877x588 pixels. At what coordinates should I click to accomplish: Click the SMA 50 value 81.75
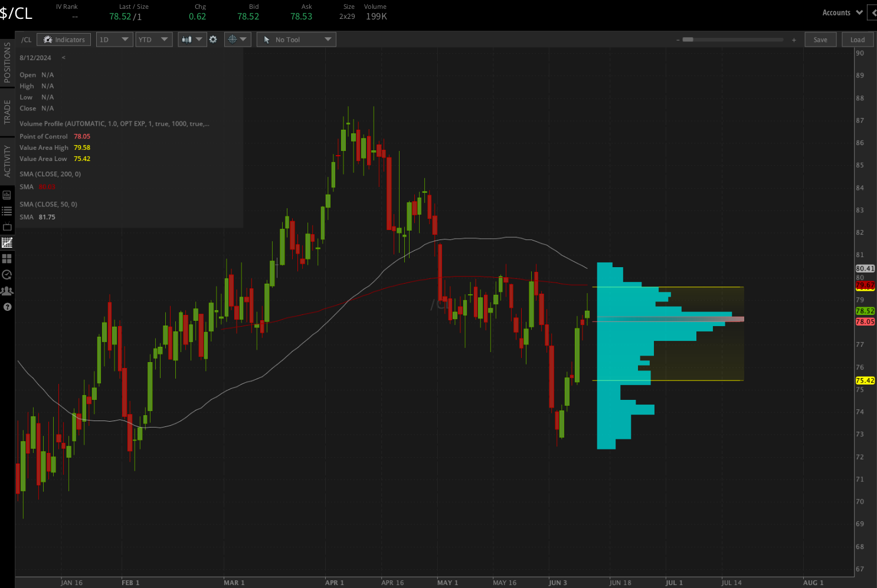coord(47,217)
